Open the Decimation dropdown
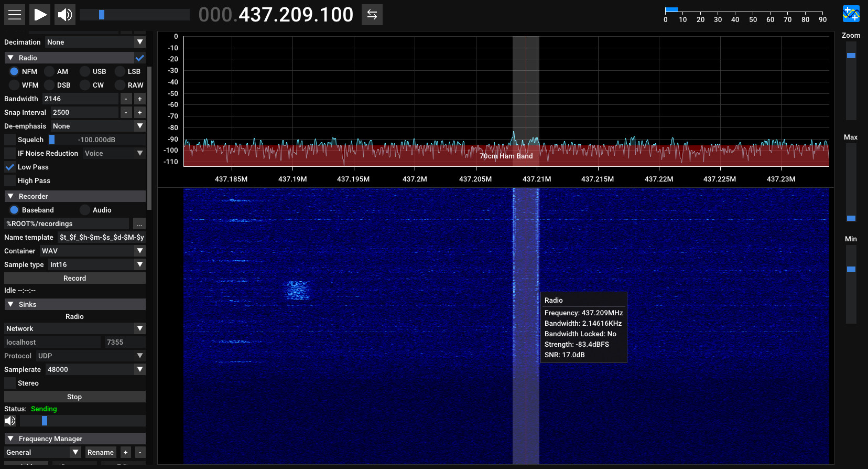Image resolution: width=868 pixels, height=469 pixels. [x=95, y=42]
